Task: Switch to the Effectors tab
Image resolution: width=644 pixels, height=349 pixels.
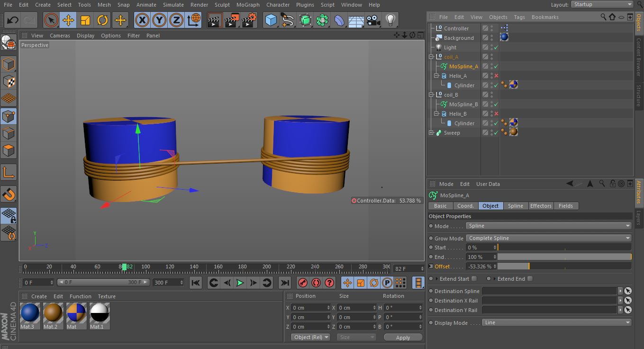Action: 541,206
